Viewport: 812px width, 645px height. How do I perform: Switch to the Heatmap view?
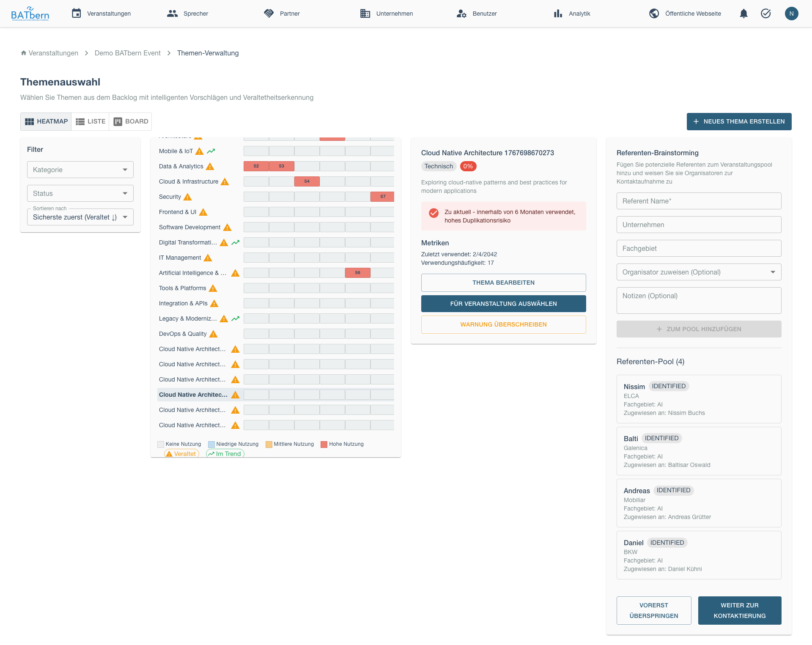(x=46, y=121)
